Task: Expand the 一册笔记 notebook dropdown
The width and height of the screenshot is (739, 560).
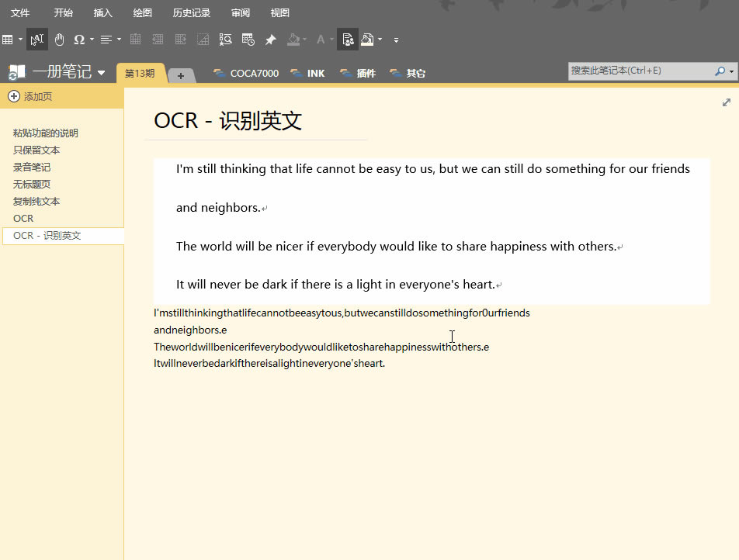Action: (102, 73)
